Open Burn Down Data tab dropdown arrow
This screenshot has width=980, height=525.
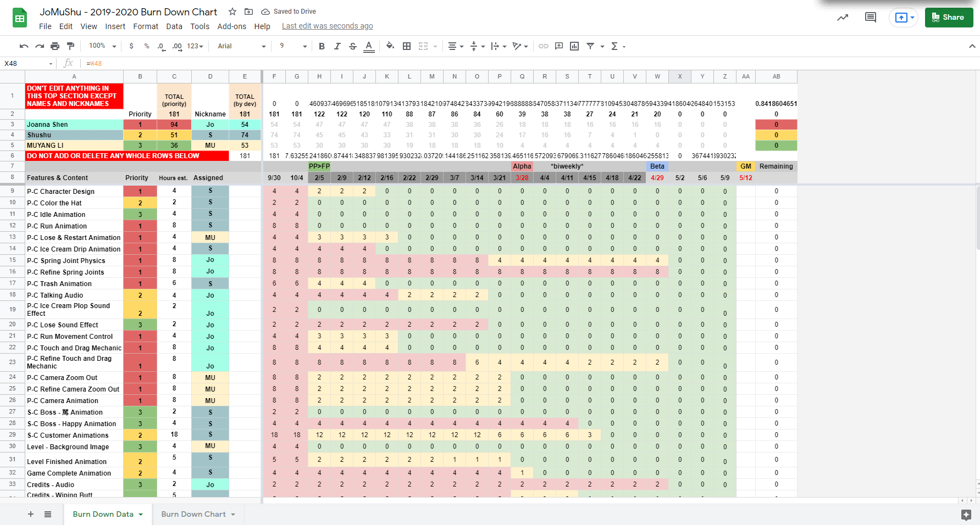141,515
